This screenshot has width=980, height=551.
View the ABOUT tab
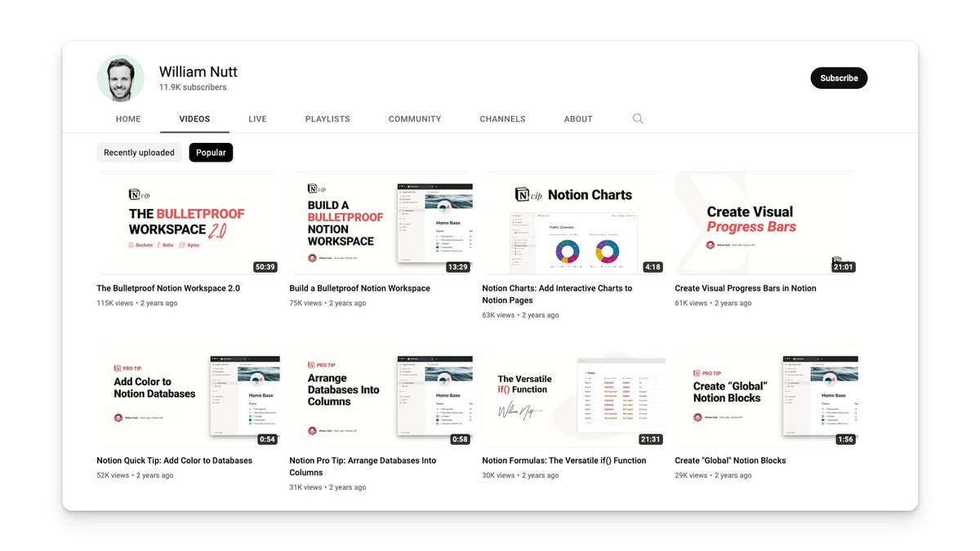[578, 119]
